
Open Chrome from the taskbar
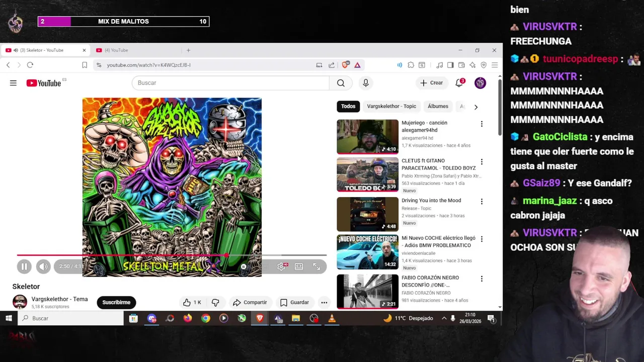[206, 318]
